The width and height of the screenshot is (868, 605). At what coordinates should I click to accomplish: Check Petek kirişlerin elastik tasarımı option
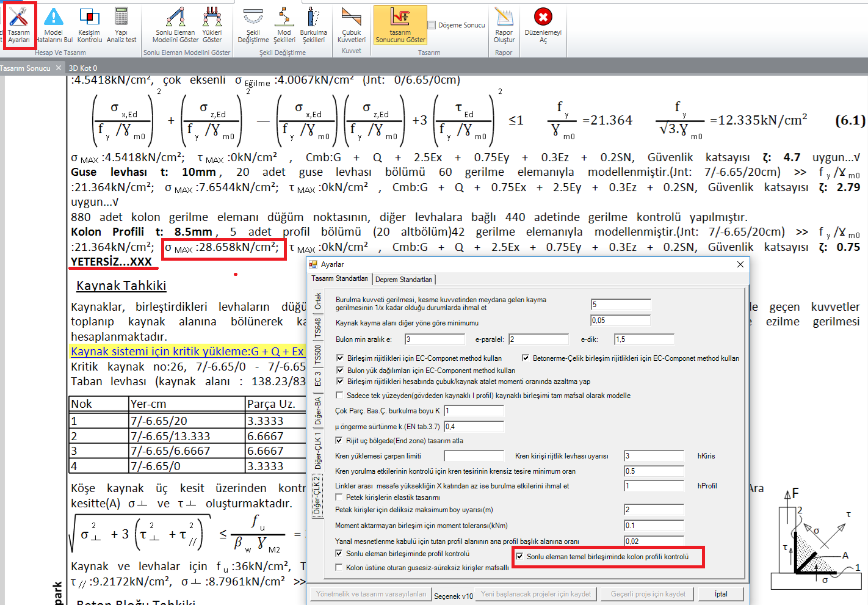click(339, 498)
